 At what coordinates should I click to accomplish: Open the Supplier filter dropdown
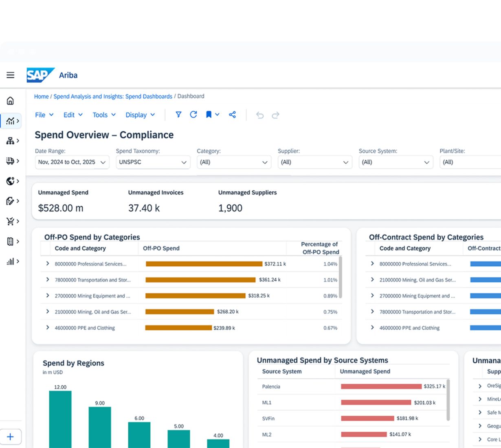point(315,162)
